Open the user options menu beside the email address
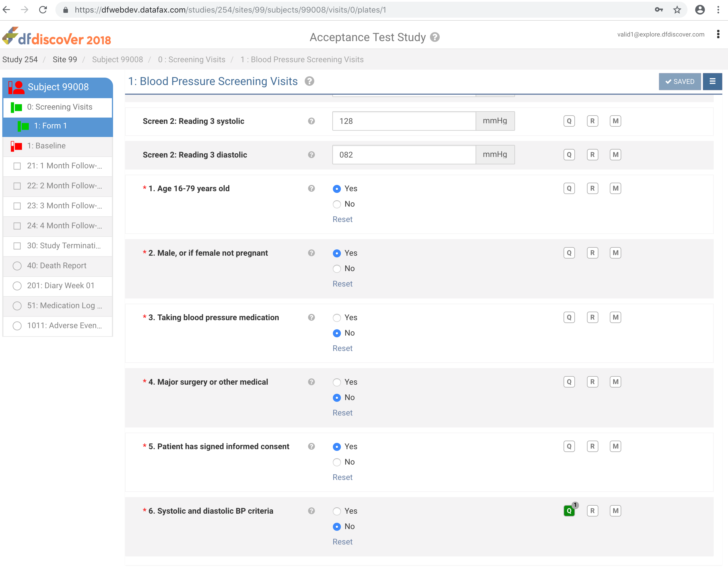Screen dimensions: 728x571 (x=718, y=34)
